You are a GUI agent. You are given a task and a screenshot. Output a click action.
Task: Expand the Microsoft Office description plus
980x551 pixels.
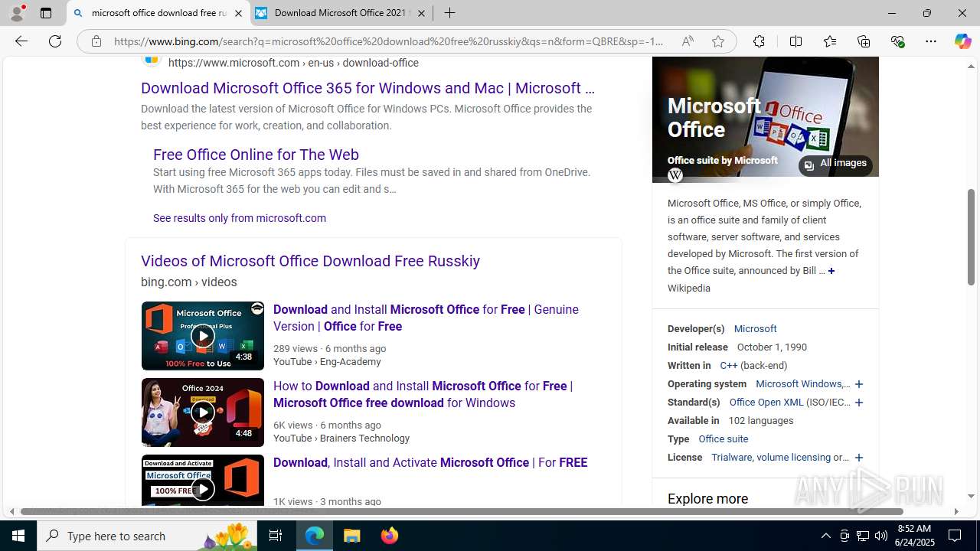pos(831,271)
